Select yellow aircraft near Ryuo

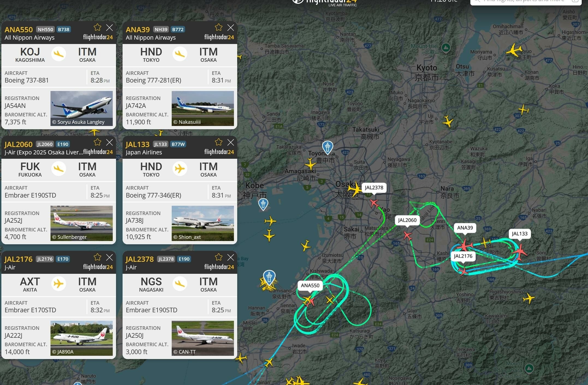(x=514, y=51)
